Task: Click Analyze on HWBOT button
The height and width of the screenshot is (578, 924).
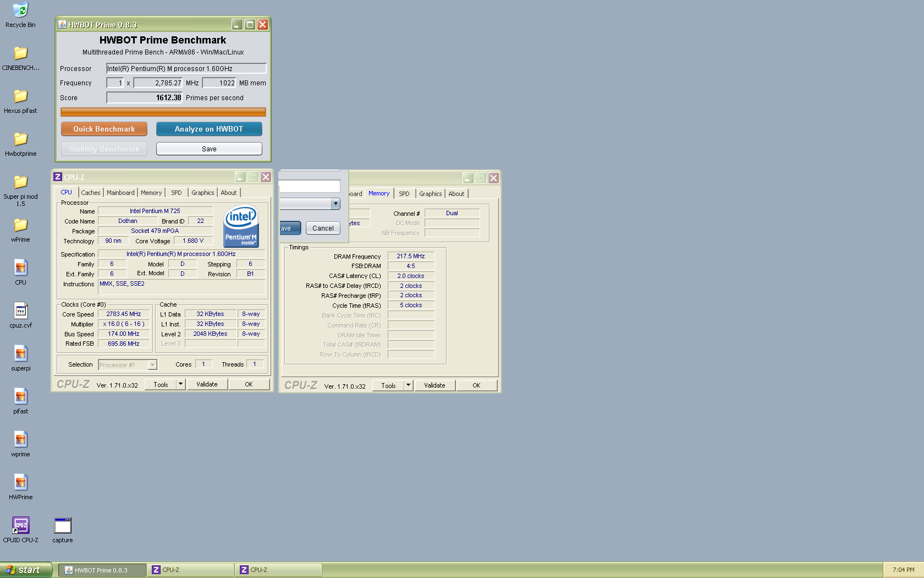Action: point(209,129)
